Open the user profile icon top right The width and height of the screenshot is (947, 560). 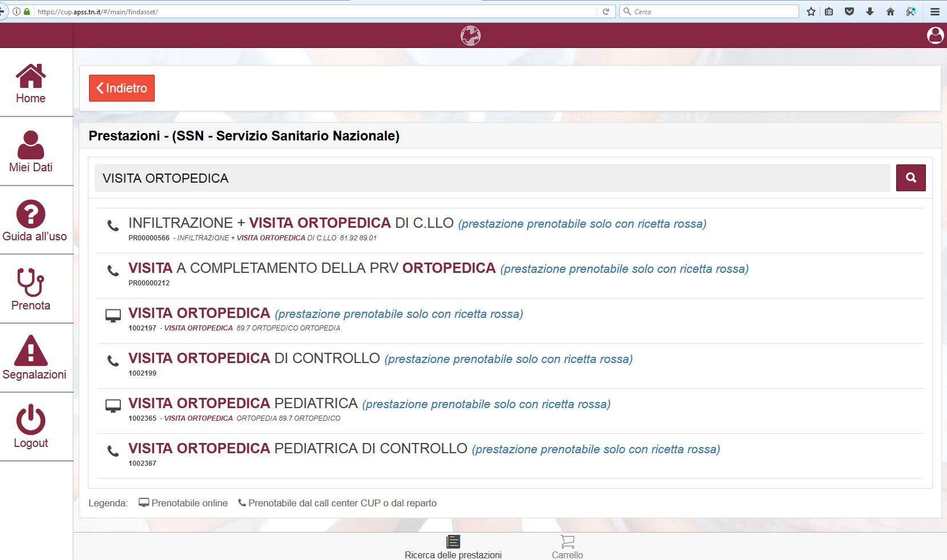point(934,35)
